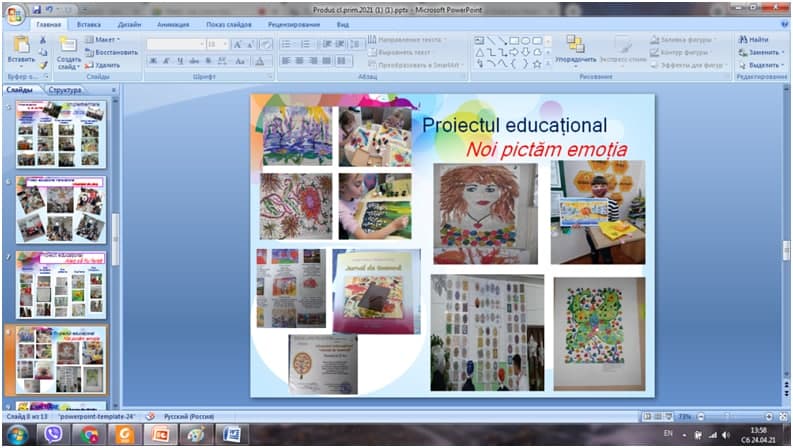
Task: Open Упорядочить (Arrange) in drawing group
Action: pos(575,48)
